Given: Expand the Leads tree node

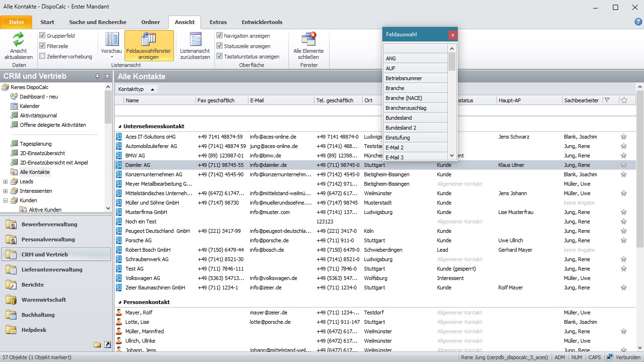Looking at the screenshot, I should click(6, 181).
